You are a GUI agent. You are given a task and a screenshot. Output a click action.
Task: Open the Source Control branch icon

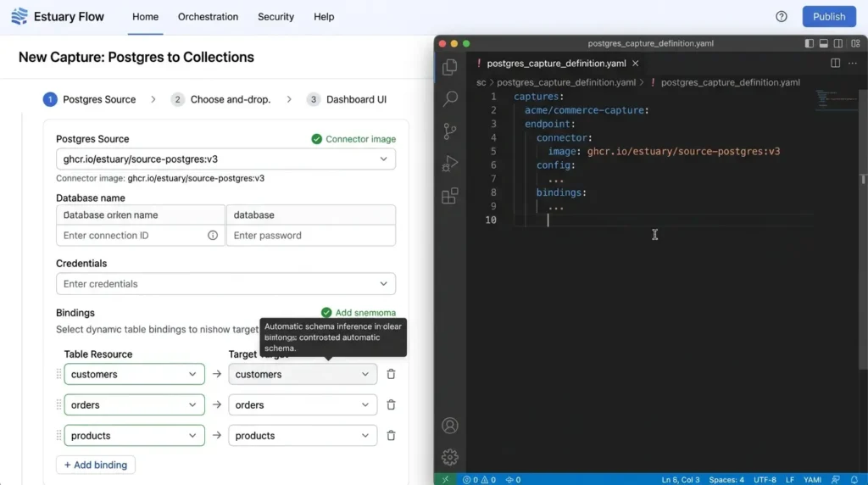tap(450, 131)
